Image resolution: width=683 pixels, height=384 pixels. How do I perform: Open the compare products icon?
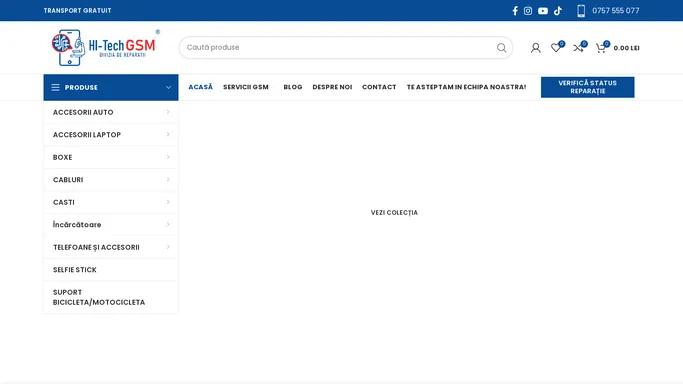(579, 47)
